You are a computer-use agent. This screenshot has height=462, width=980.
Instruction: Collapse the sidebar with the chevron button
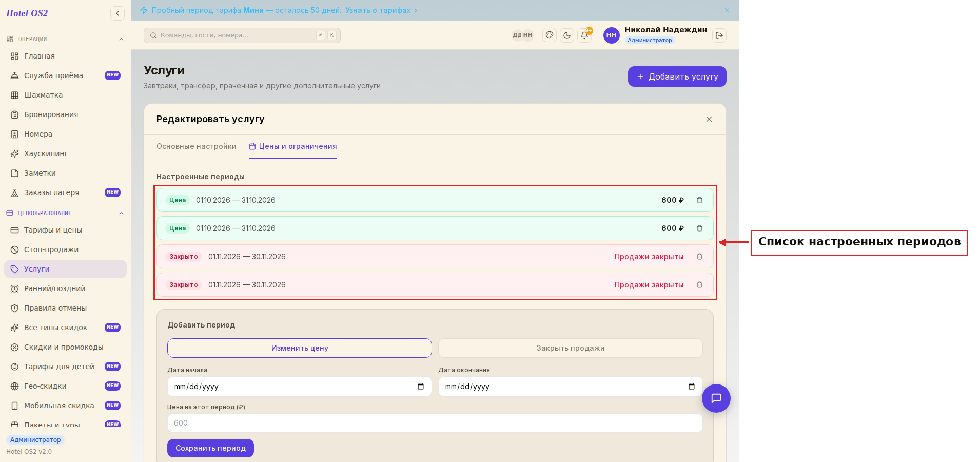[x=117, y=13]
